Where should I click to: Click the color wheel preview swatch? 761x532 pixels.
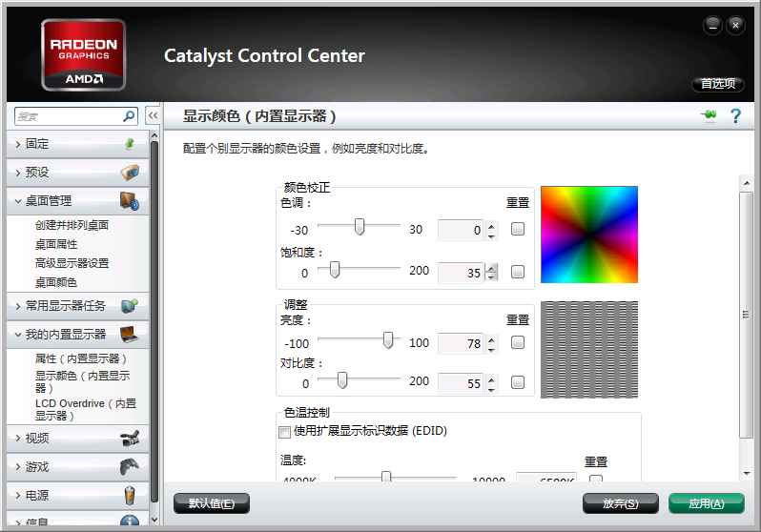(x=589, y=235)
